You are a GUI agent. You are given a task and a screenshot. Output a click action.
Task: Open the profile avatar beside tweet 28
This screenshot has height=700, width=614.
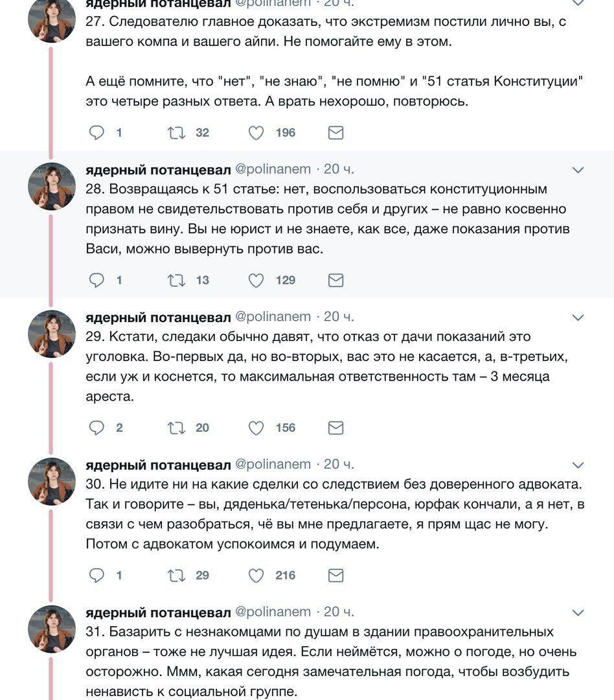coord(52,186)
